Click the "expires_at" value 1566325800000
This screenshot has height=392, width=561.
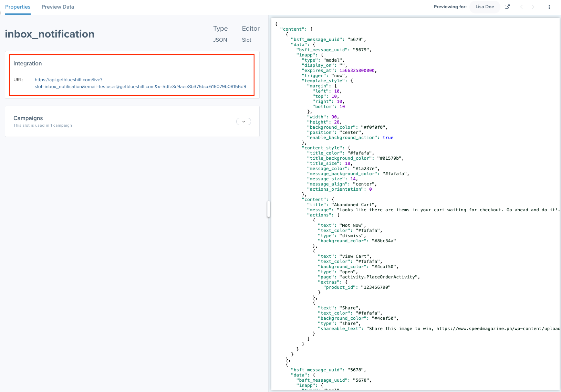[357, 71]
